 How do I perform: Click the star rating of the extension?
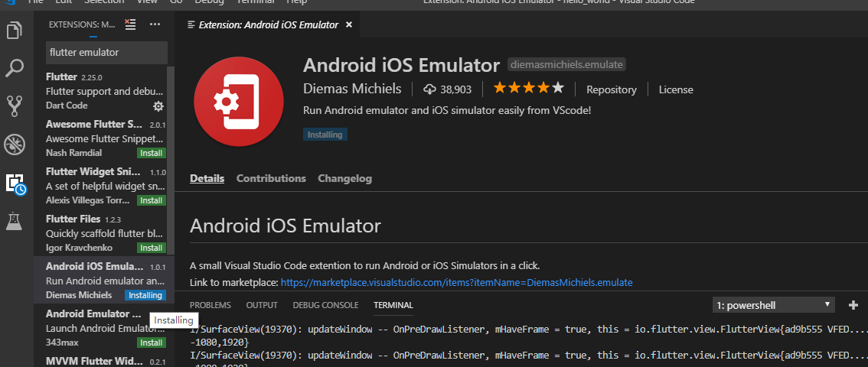[529, 88]
